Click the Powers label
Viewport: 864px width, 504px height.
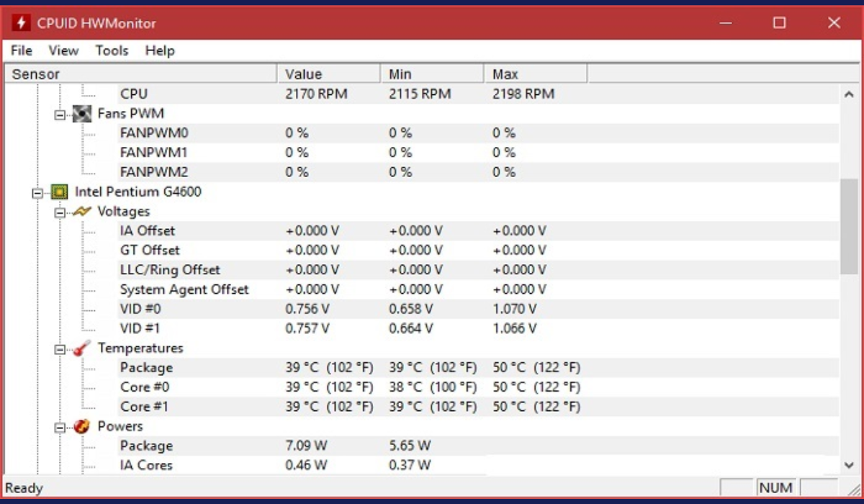click(x=120, y=427)
